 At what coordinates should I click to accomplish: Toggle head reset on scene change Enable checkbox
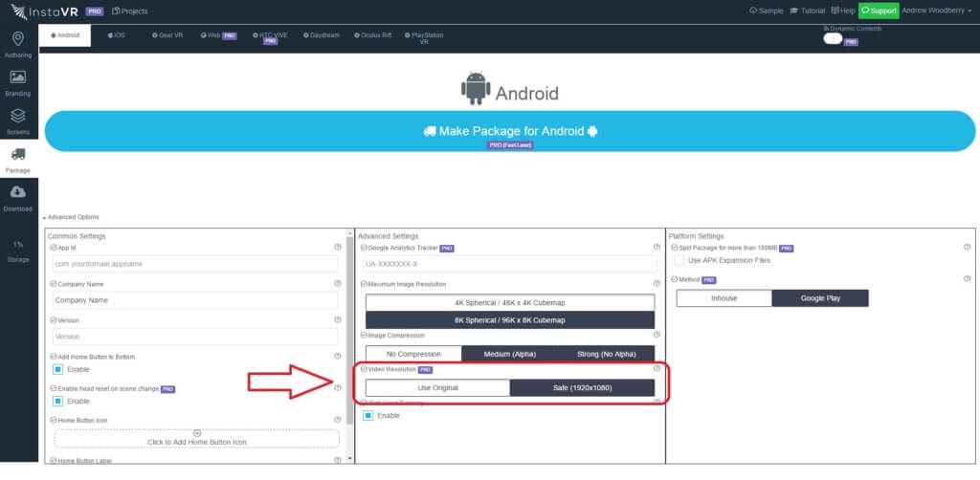click(58, 401)
